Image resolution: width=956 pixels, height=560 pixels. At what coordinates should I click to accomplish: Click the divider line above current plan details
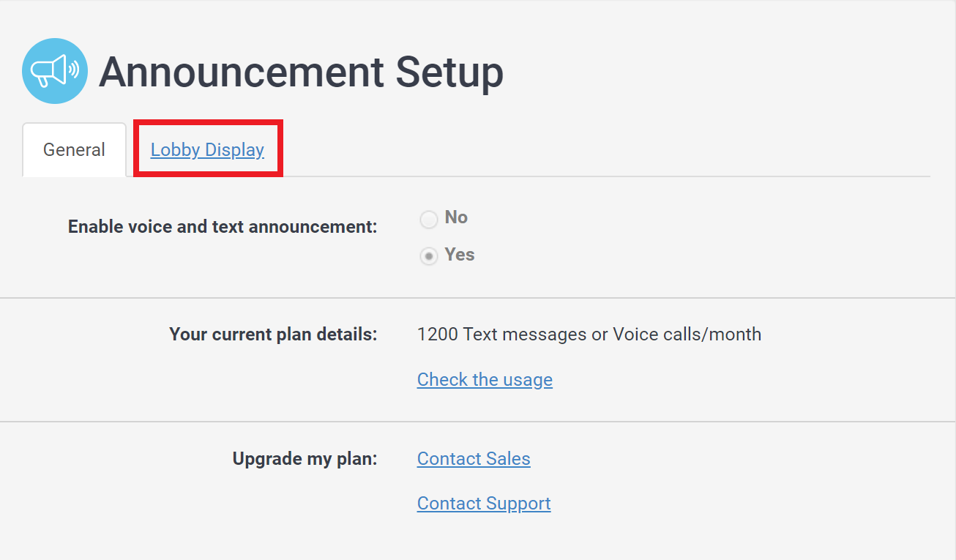[x=477, y=298]
